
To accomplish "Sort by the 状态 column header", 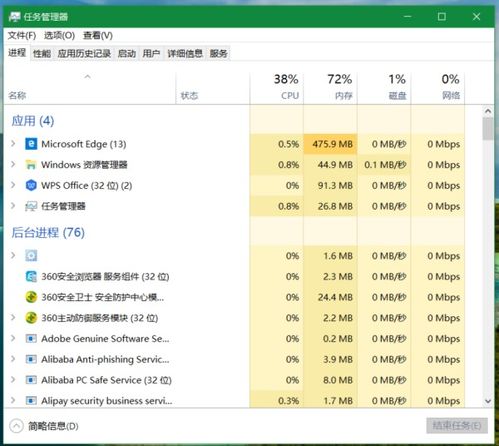I will pos(212,88).
